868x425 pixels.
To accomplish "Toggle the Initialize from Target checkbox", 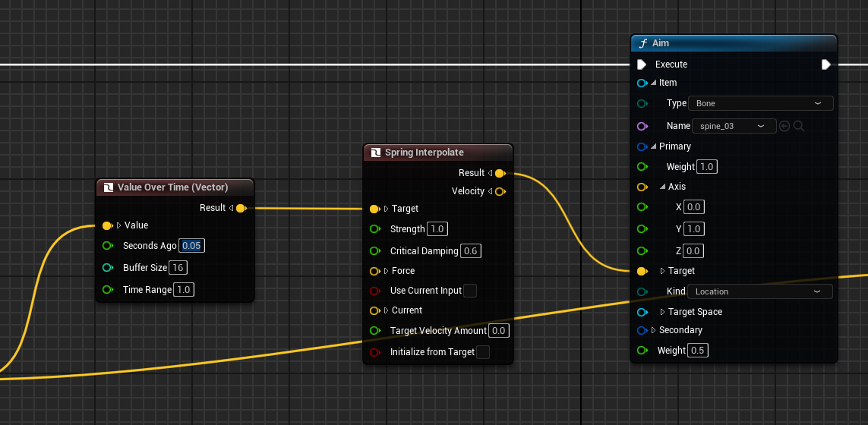I will (x=483, y=352).
